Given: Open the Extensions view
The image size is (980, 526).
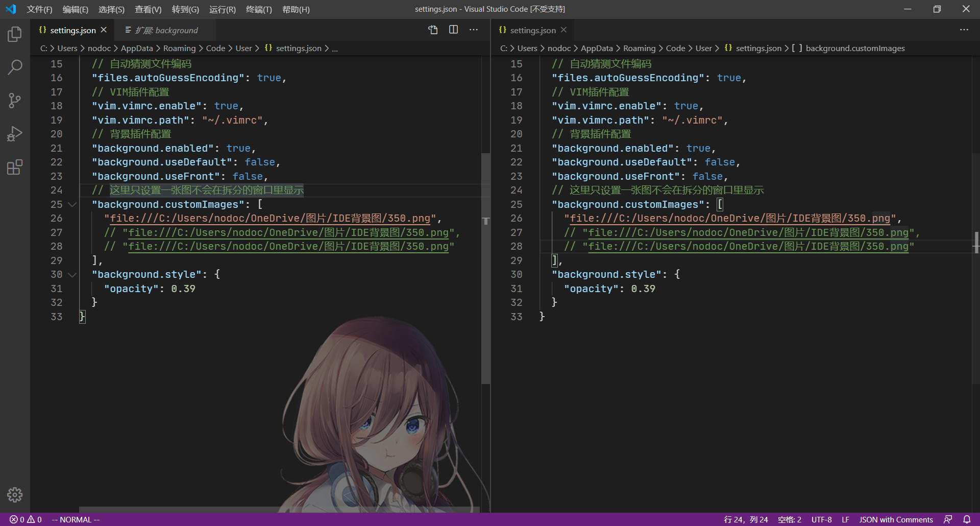Looking at the screenshot, I should coord(15,167).
